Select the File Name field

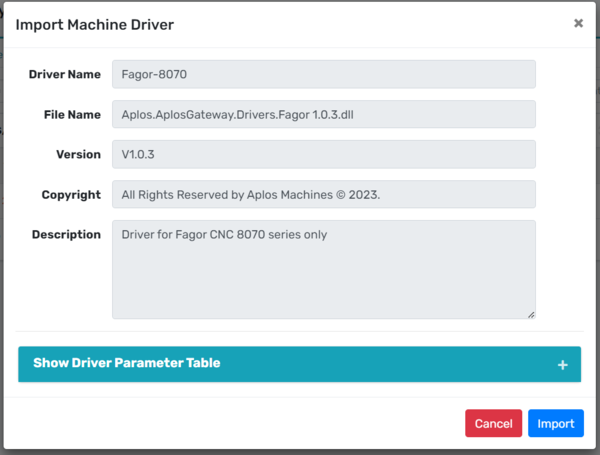(x=323, y=115)
